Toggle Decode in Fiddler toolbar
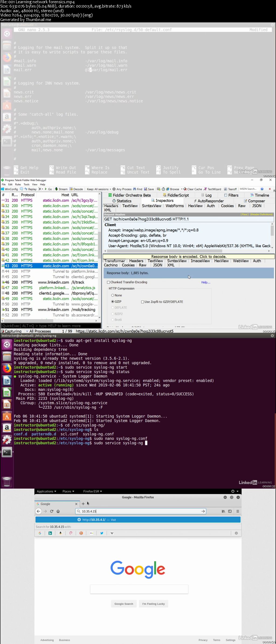Image resolution: width=276 pixels, height=644 pixels. (x=76, y=189)
